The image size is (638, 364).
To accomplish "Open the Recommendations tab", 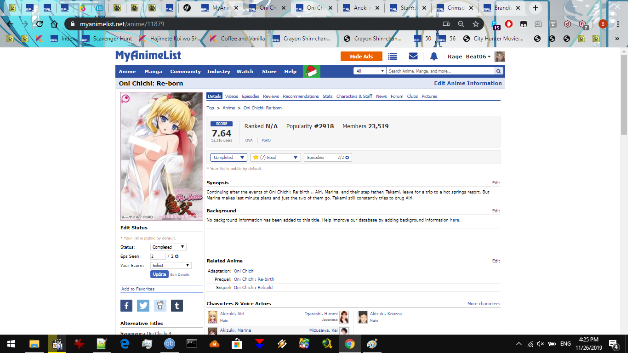I will [x=301, y=97].
